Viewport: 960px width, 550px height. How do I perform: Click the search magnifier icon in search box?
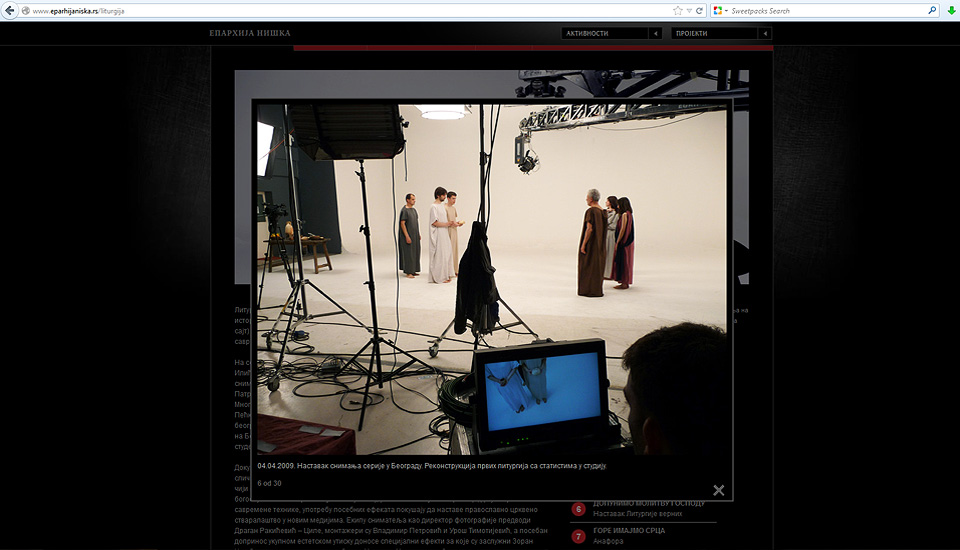[x=932, y=10]
